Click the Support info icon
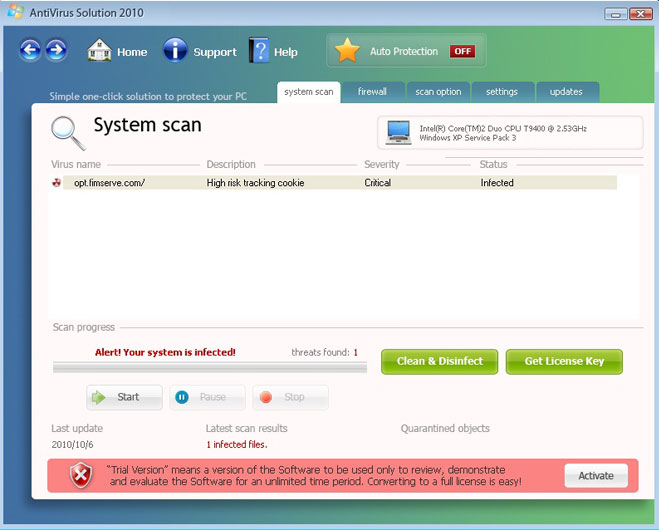Image resolution: width=659 pixels, height=530 pixels. pos(175,50)
